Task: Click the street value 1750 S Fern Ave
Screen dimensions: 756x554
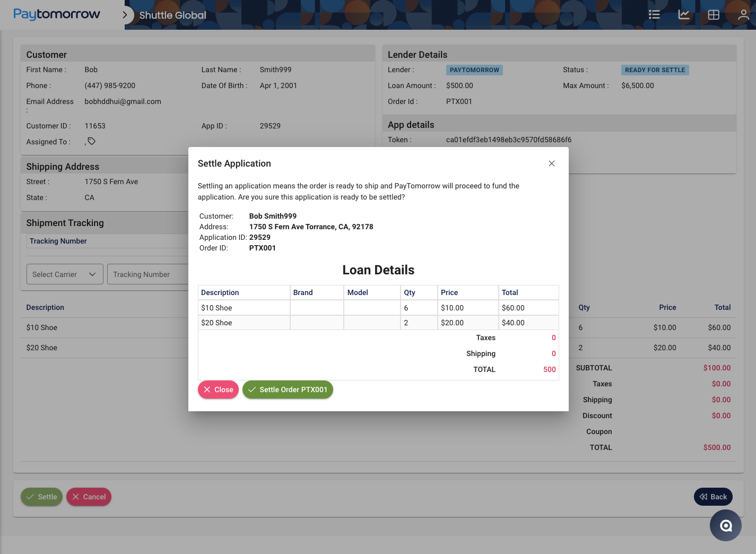Action: click(111, 181)
